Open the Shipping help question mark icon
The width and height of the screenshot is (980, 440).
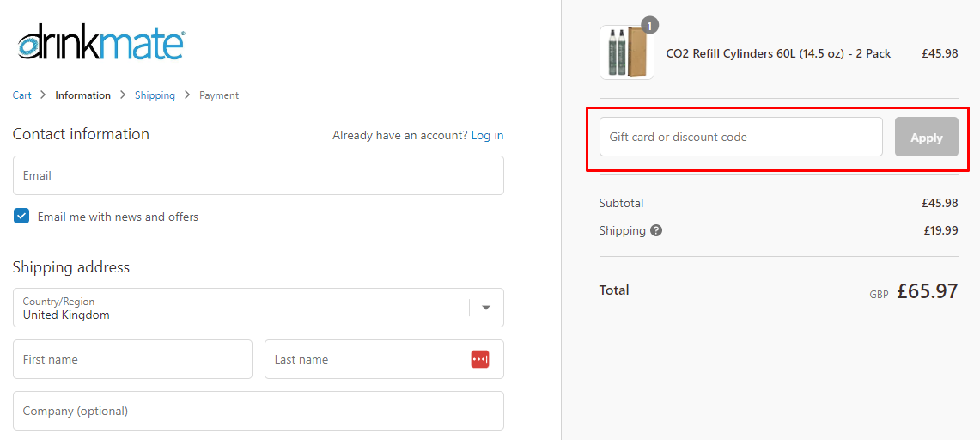[655, 230]
